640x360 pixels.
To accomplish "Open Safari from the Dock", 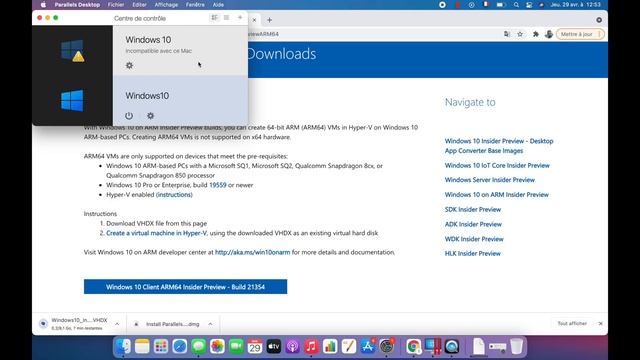I will 180,346.
